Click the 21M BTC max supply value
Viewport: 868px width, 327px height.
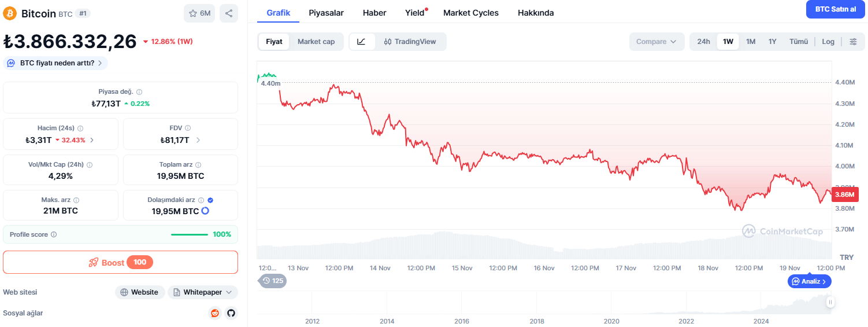(61, 211)
